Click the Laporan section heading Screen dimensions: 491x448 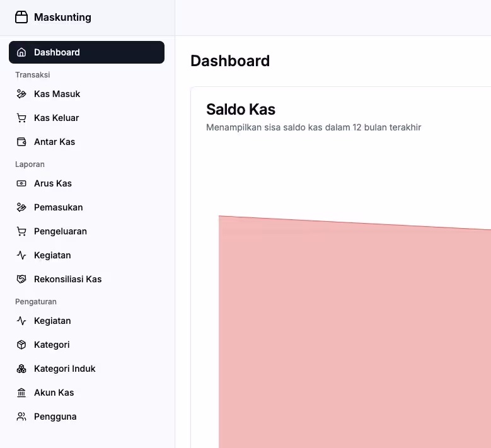pyautogui.click(x=30, y=164)
